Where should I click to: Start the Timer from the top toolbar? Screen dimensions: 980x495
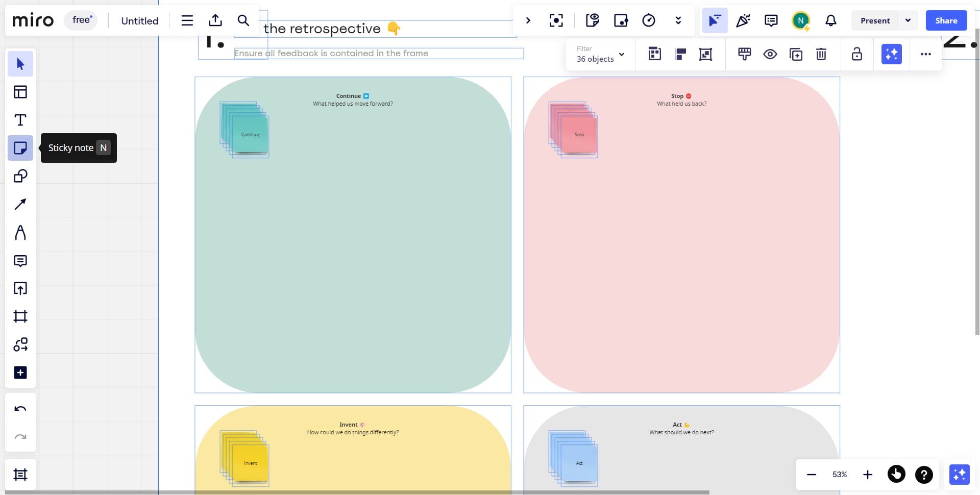click(649, 20)
